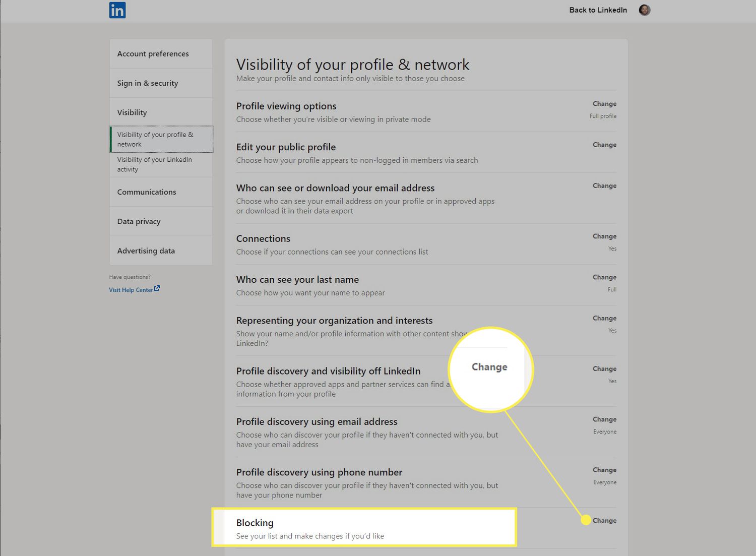
Task: Select Visibility of your profile & network
Action: (161, 139)
